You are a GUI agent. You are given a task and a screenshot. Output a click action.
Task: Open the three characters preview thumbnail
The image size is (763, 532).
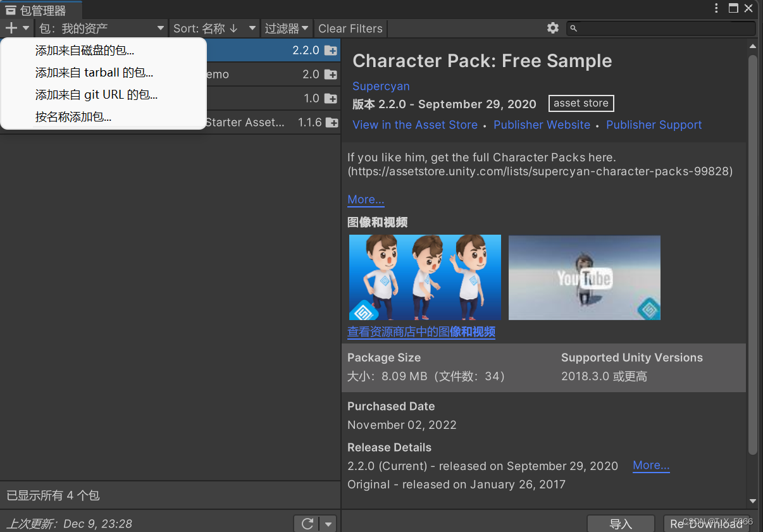425,278
